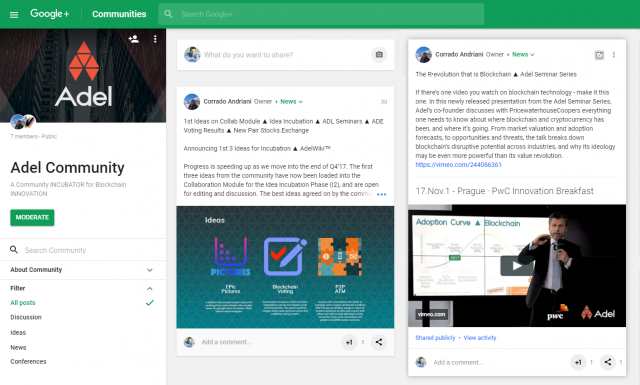This screenshot has width=640, height=385.
Task: Click +1 button on Ideas post
Action: click(x=349, y=342)
